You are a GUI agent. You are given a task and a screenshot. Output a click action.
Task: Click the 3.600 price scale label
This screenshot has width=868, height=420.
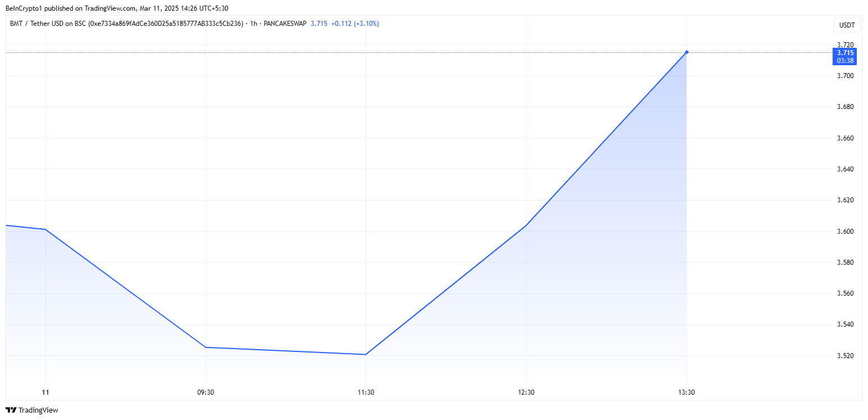845,232
